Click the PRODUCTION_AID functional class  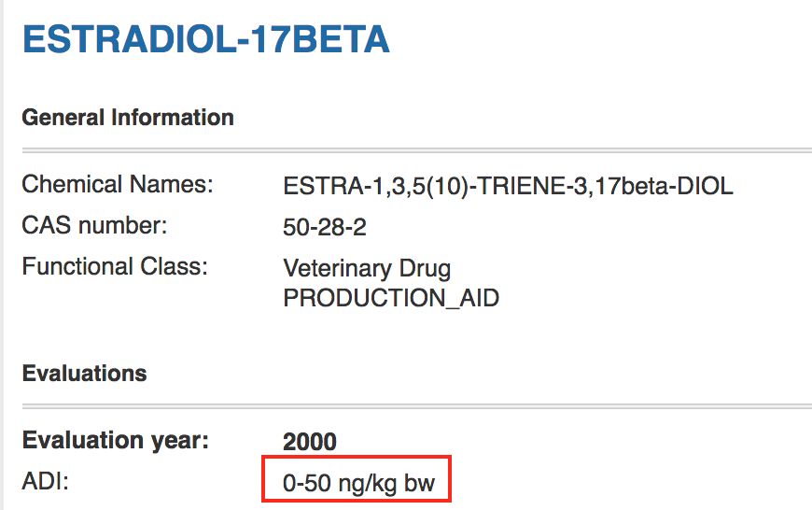(x=391, y=298)
